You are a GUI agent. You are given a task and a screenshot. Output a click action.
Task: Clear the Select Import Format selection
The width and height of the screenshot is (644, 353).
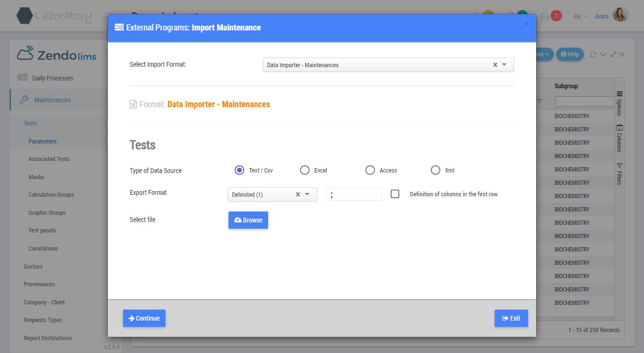tap(495, 65)
